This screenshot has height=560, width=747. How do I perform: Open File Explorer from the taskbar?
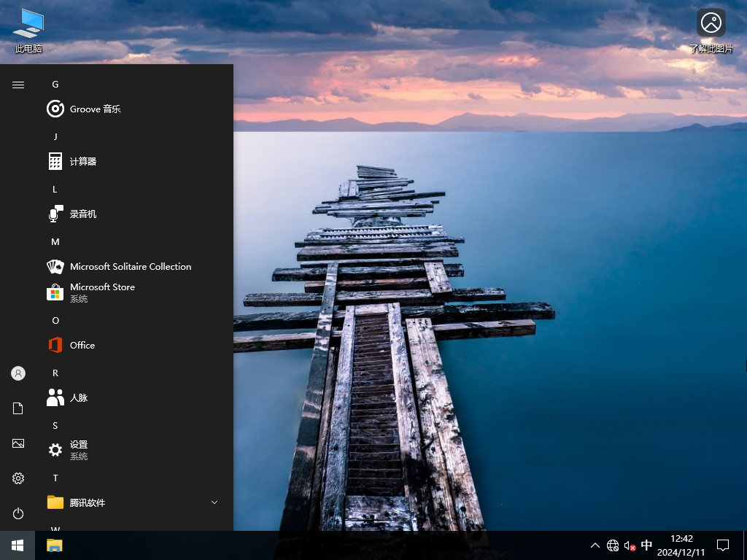coord(54,545)
